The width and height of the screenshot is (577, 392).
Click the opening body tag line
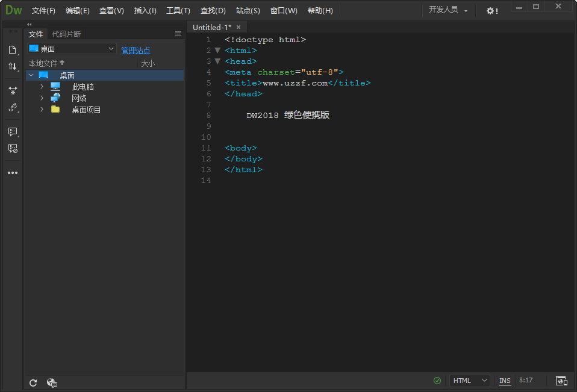241,148
